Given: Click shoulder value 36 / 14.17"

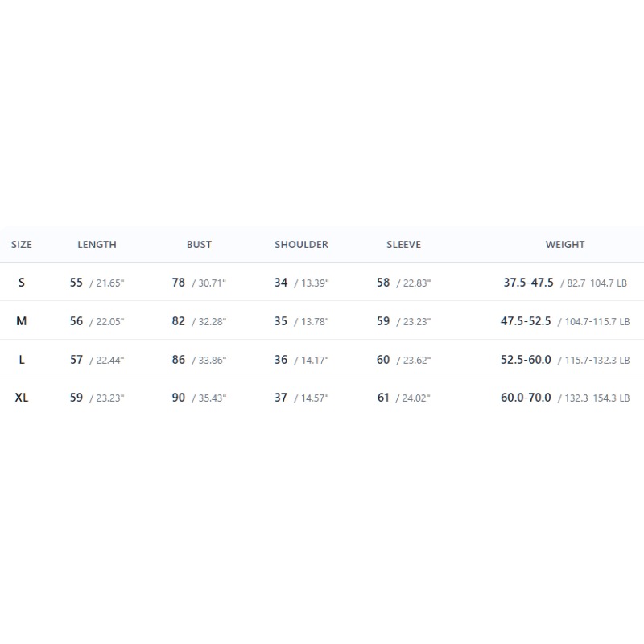Looking at the screenshot, I should coord(301,360).
